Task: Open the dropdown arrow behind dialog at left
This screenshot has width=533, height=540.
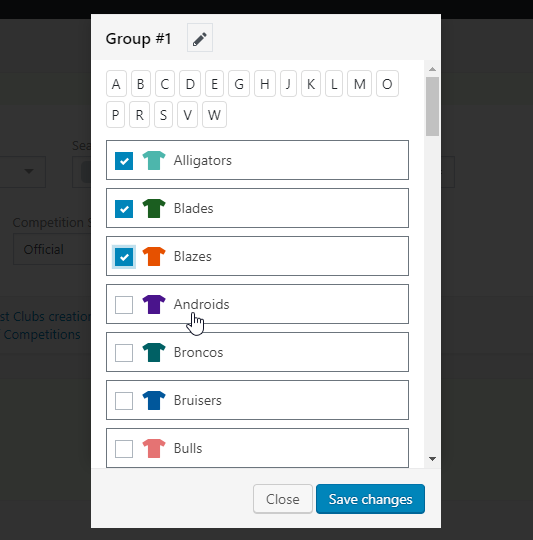Action: (29, 171)
